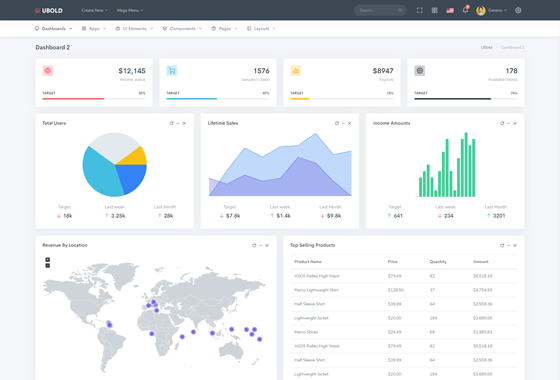560x380 pixels.
Task: Click the red income target progress bar
Action: 94,99
